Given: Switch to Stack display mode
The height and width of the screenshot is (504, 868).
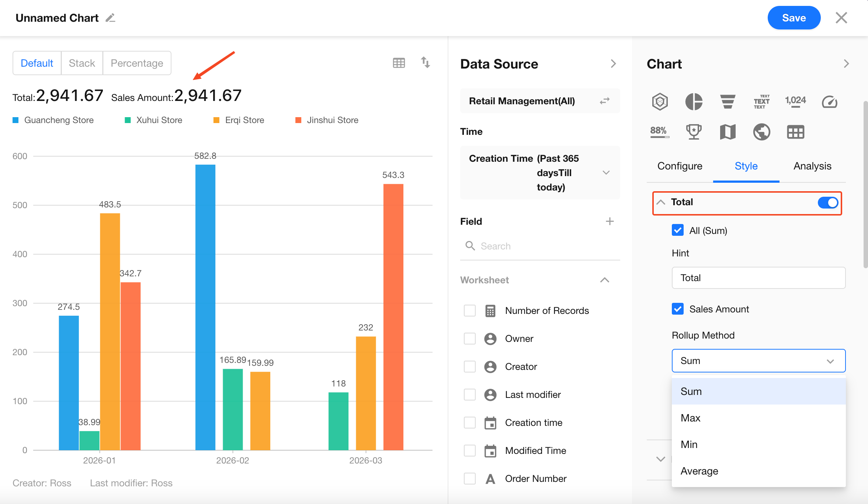Looking at the screenshot, I should [x=82, y=63].
